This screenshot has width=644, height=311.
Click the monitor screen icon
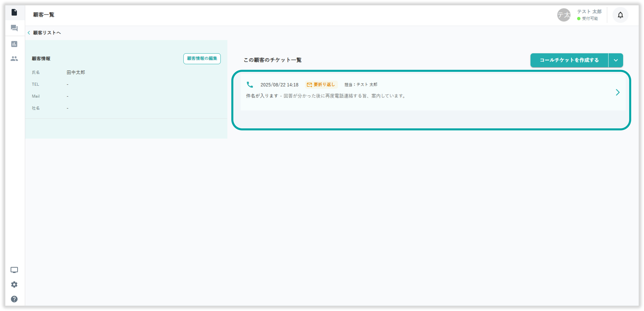click(14, 270)
